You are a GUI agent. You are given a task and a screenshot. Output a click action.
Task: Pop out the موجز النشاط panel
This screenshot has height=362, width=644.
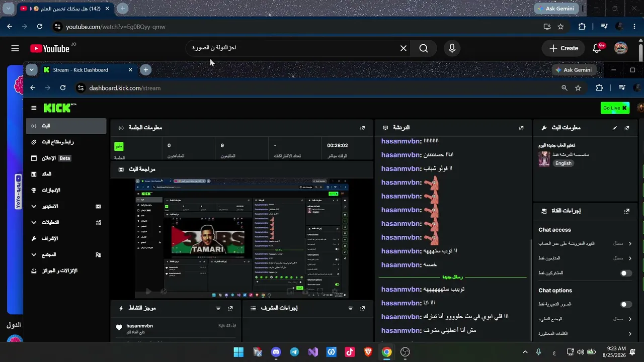tap(230, 308)
